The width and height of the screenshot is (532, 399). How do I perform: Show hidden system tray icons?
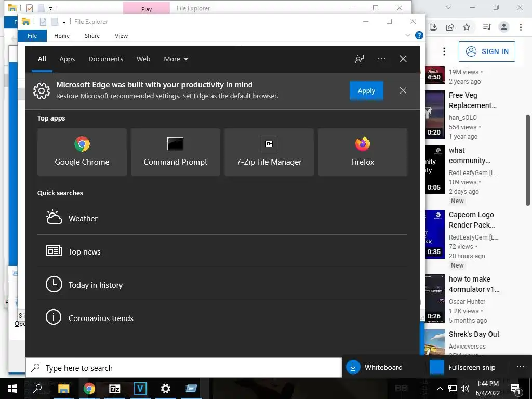[x=440, y=389]
